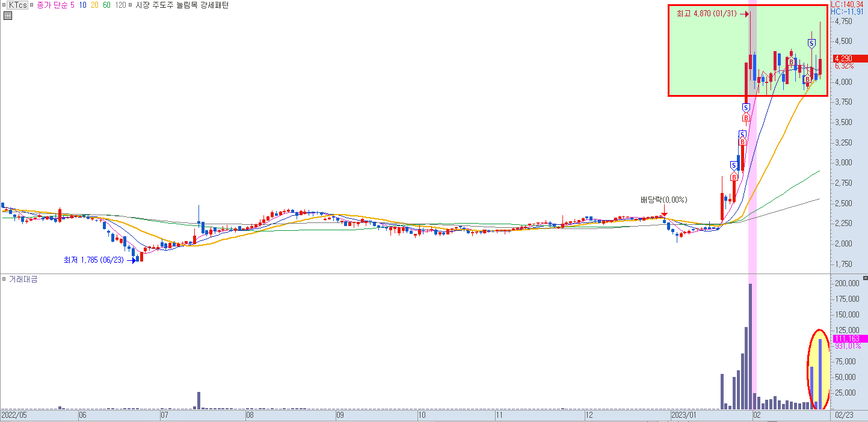Toggle the square marker before 거래대금
Screen dimensions: 868x422
coord(4,280)
